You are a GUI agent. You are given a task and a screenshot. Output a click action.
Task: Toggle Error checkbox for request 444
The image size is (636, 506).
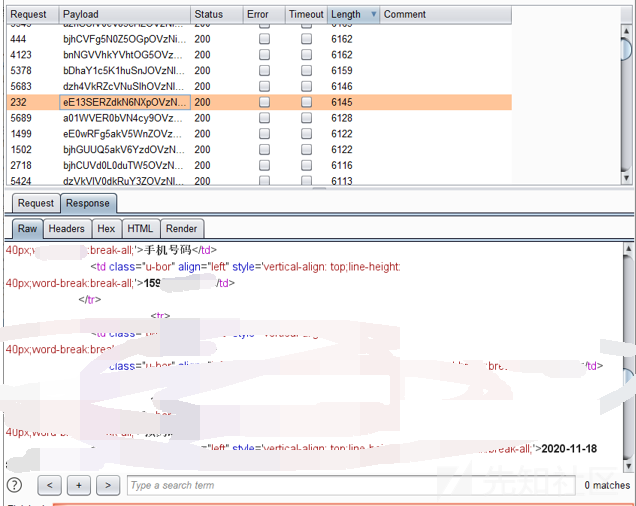point(264,39)
